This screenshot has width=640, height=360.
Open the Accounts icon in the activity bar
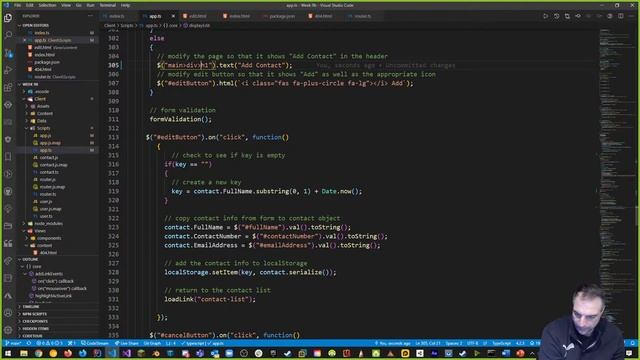[x=8, y=313]
